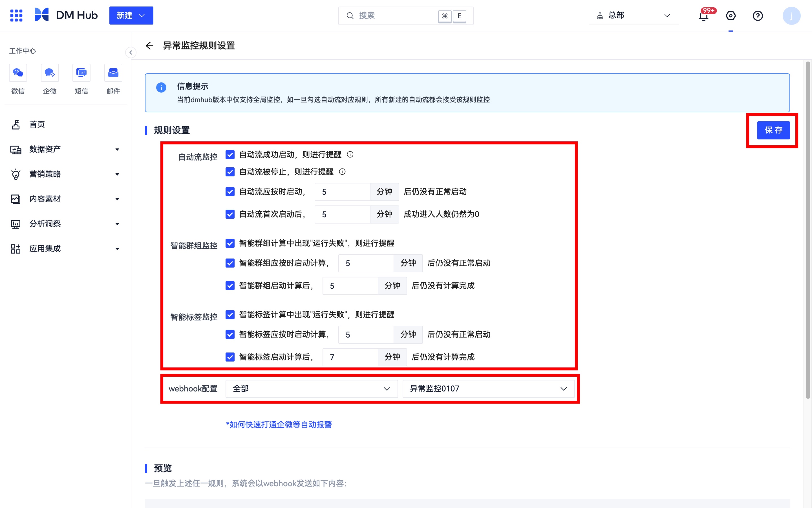The height and width of the screenshot is (508, 812).
Task: Toggle the 自动流首次启动后 checkbox
Action: pos(230,214)
